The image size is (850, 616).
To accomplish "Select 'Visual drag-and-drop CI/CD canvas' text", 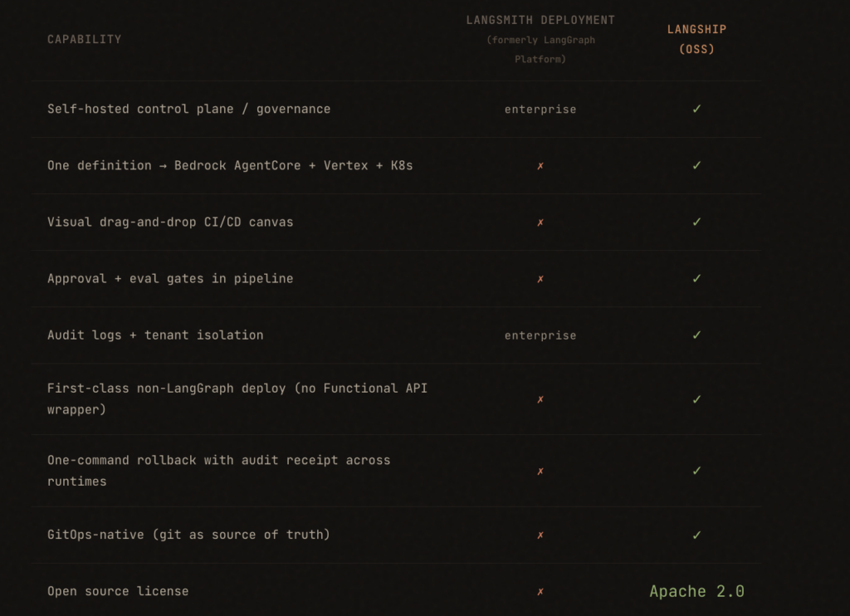I will (170, 222).
